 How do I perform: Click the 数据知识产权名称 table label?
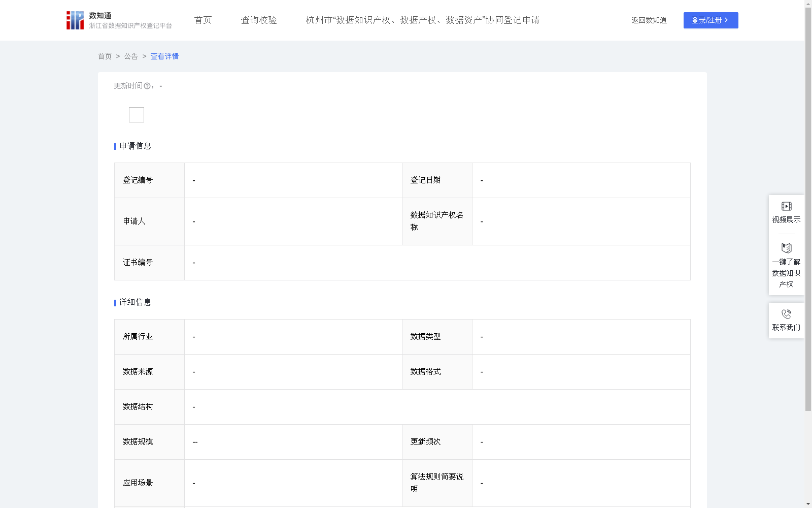[x=436, y=221]
